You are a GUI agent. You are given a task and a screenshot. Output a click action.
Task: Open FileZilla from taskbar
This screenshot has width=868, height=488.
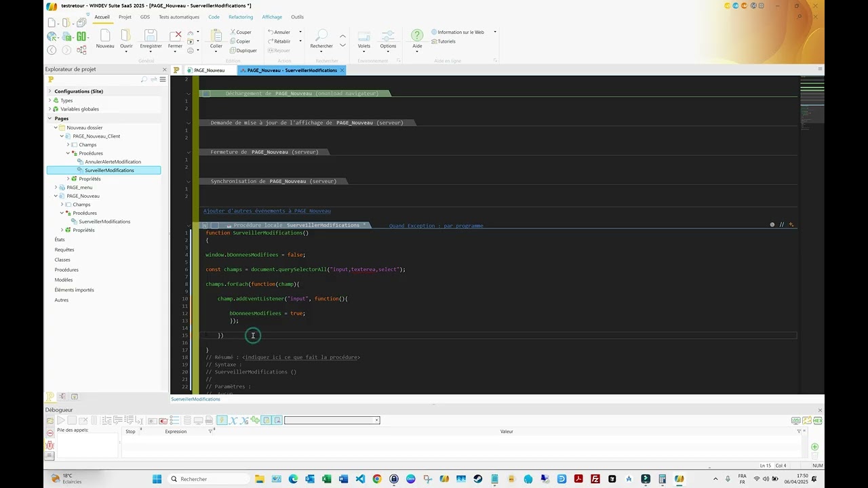coord(595,479)
